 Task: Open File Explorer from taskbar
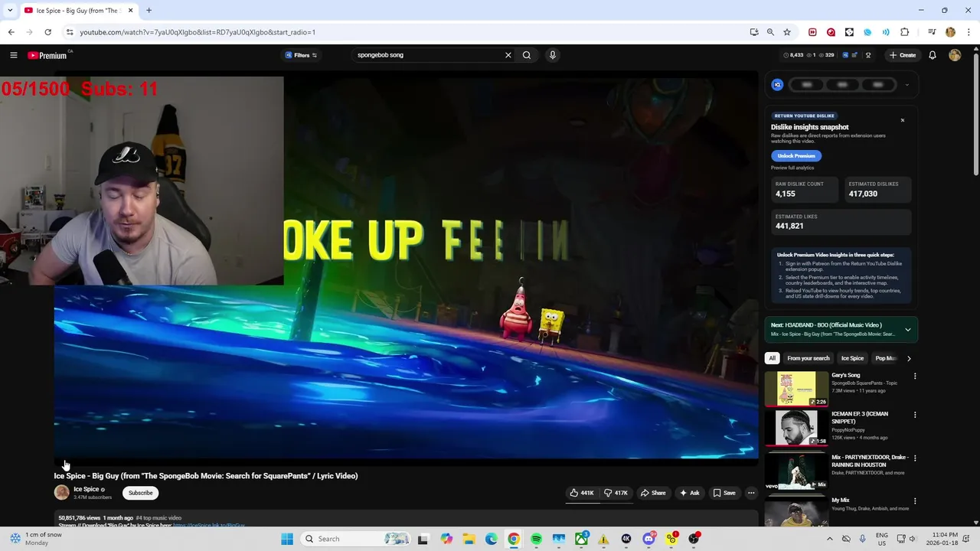pos(469,539)
